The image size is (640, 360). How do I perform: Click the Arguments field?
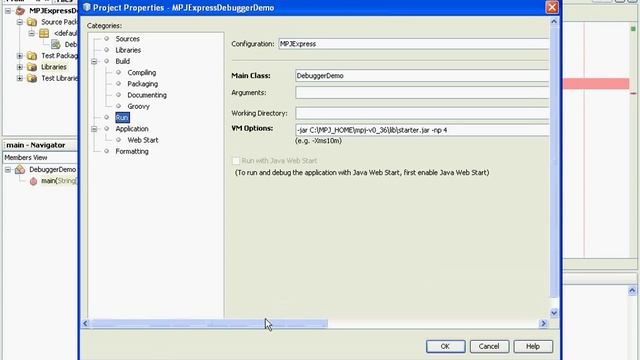pos(422,93)
